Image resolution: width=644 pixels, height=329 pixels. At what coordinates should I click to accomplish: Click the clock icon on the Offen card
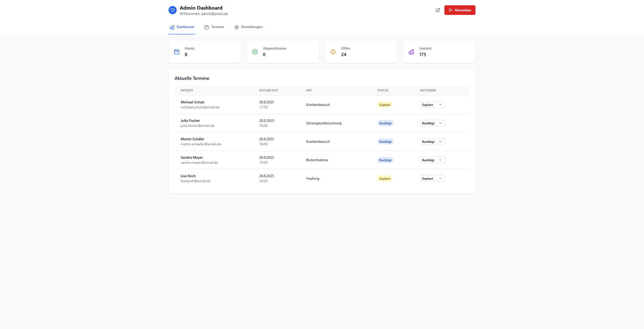333,52
